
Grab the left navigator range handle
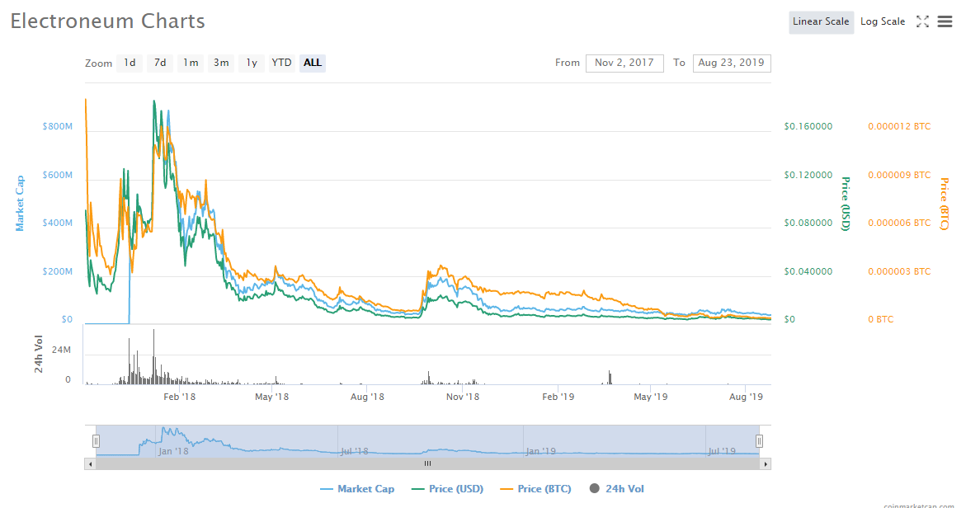pos(96,441)
